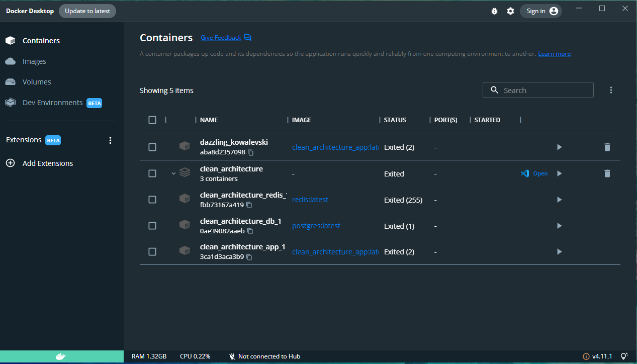Sort by the NAME column header
The height and width of the screenshot is (364, 637).
[209, 120]
